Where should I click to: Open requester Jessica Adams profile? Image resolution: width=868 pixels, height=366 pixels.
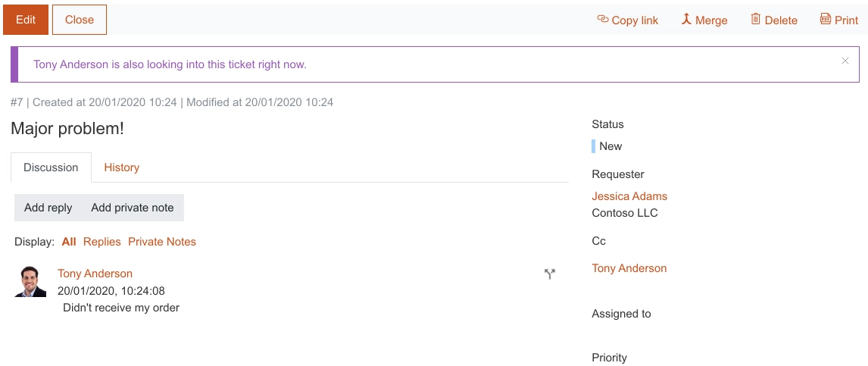point(629,196)
